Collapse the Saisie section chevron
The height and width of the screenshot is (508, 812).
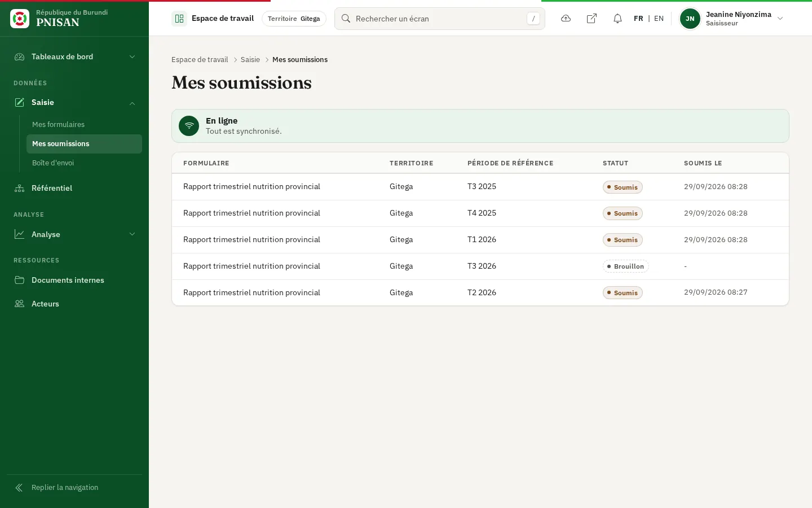[x=133, y=103]
